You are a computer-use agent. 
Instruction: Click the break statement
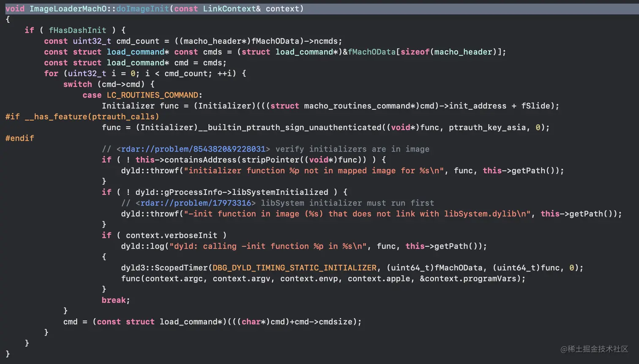point(116,300)
